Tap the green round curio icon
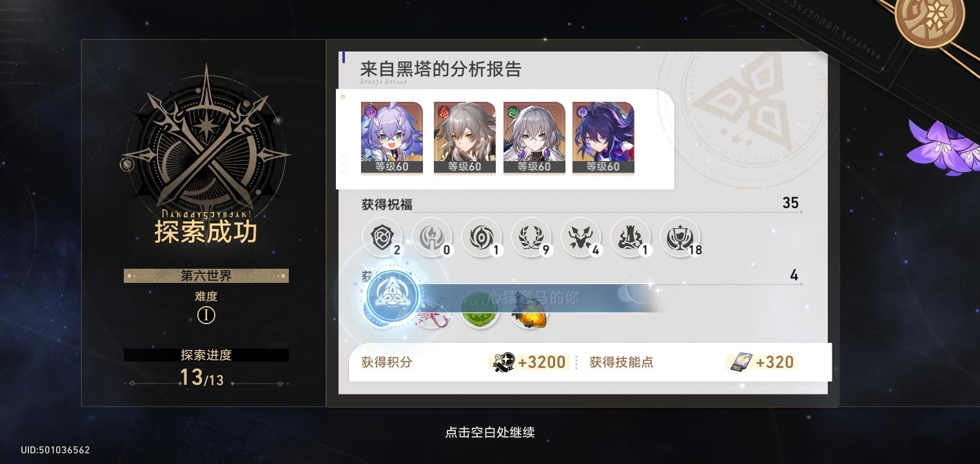Viewport: 980px width, 464px height. coord(480,311)
